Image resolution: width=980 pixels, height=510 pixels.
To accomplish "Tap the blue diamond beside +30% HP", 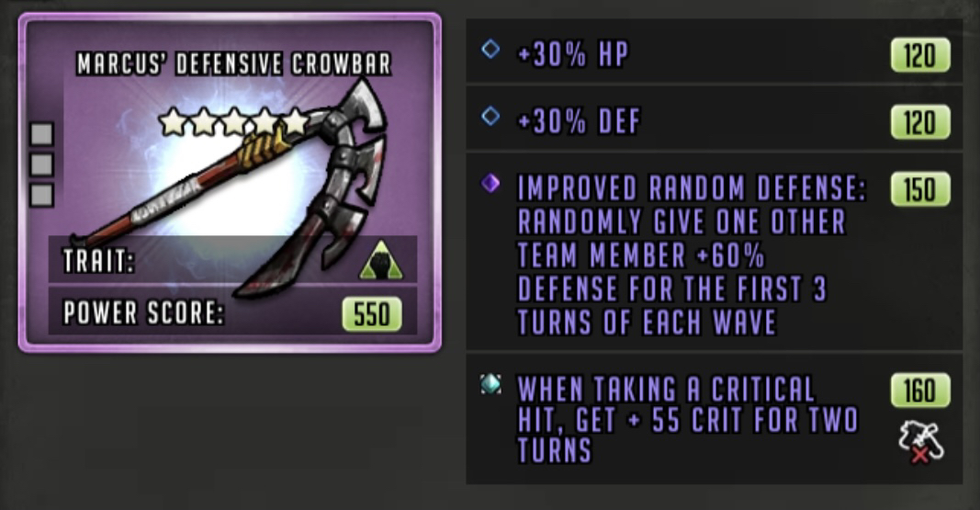I will pyautogui.click(x=490, y=50).
